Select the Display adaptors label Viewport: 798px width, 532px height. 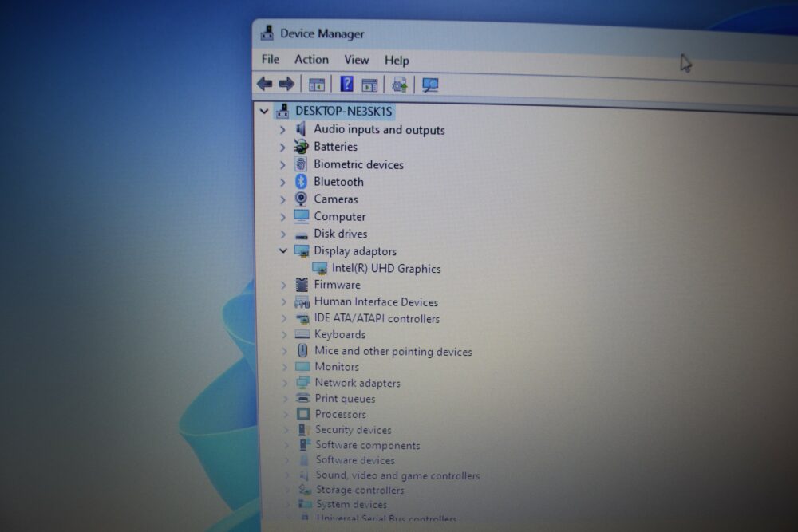coord(355,250)
